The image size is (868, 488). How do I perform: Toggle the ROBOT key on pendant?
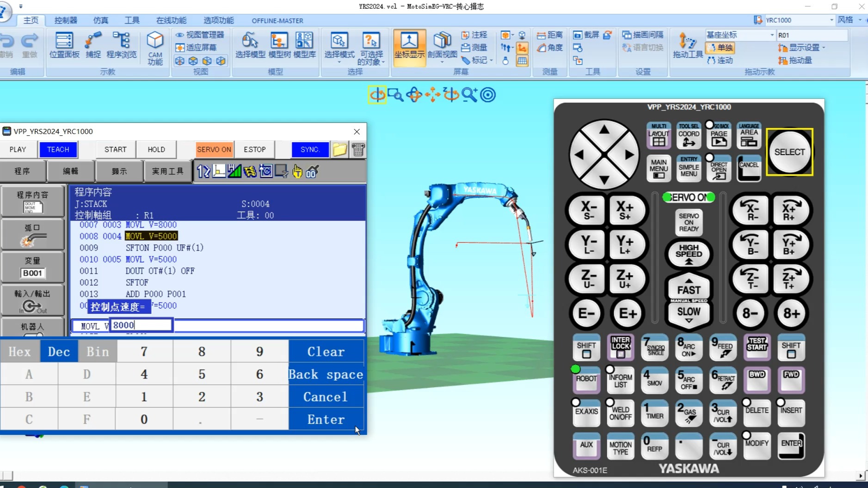pyautogui.click(x=586, y=380)
